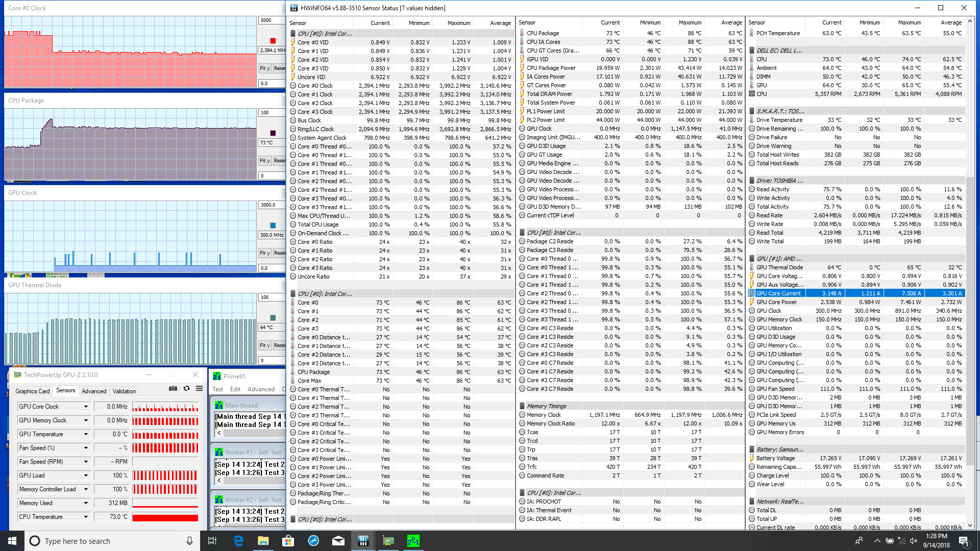The image size is (980, 551).
Task: Open the Advanced menu in Prime95
Action: tap(261, 389)
